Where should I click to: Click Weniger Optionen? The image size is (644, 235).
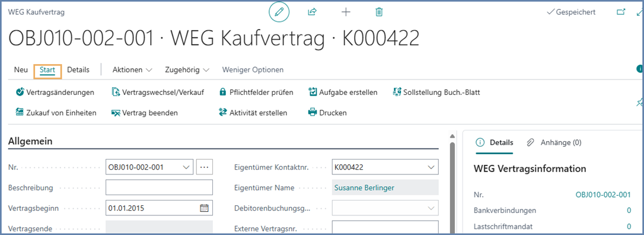click(253, 70)
